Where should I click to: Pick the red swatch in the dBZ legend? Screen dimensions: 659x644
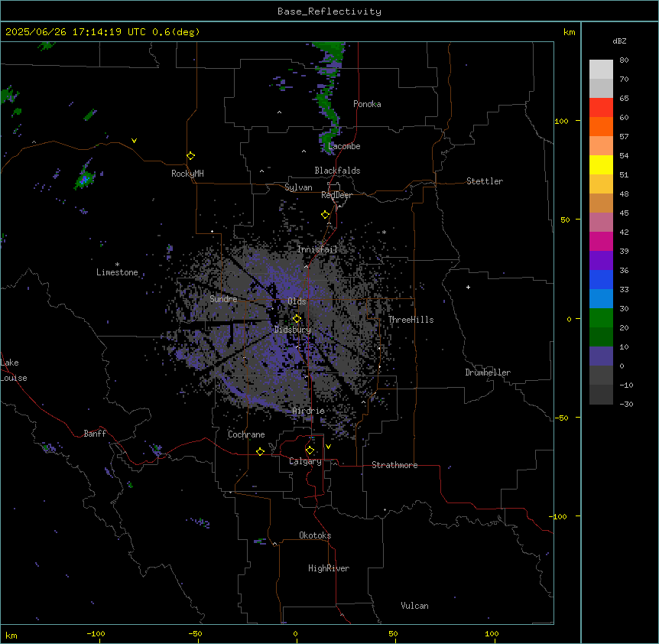click(601, 108)
